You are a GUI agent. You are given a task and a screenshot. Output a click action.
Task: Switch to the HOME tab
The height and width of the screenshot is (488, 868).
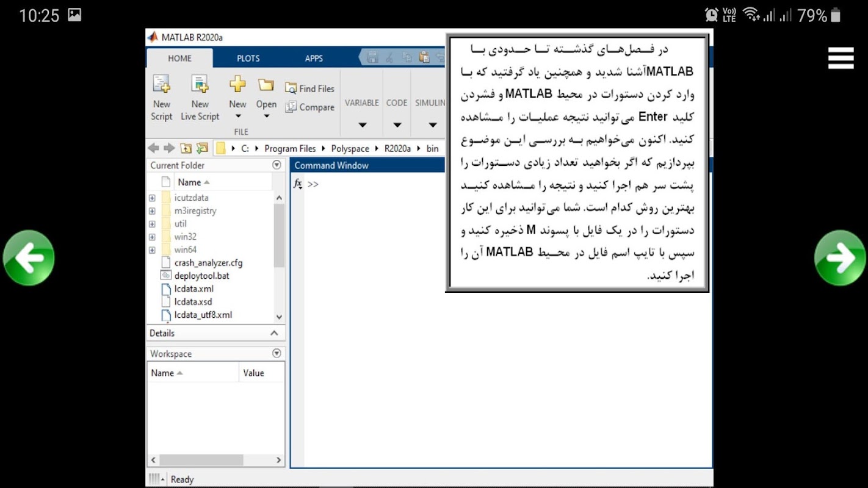179,59
